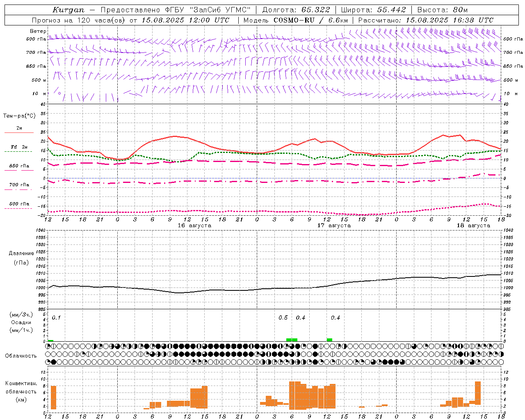Click the 0.5 precipitation amount label
Viewport: 525px width, 420px height.
pyautogui.click(x=283, y=317)
